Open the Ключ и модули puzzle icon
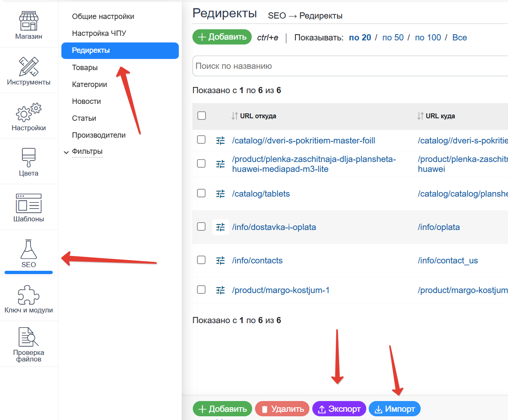 (28, 295)
